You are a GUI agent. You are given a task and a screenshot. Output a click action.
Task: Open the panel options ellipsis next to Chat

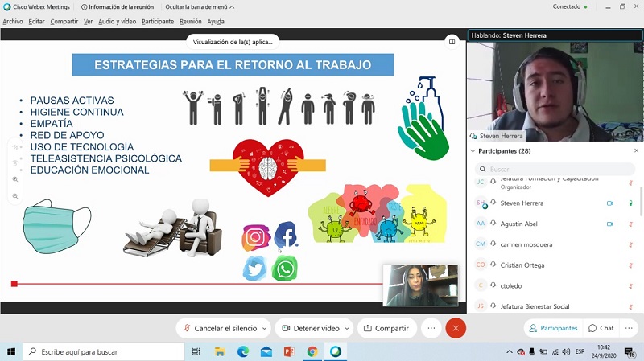point(630,328)
